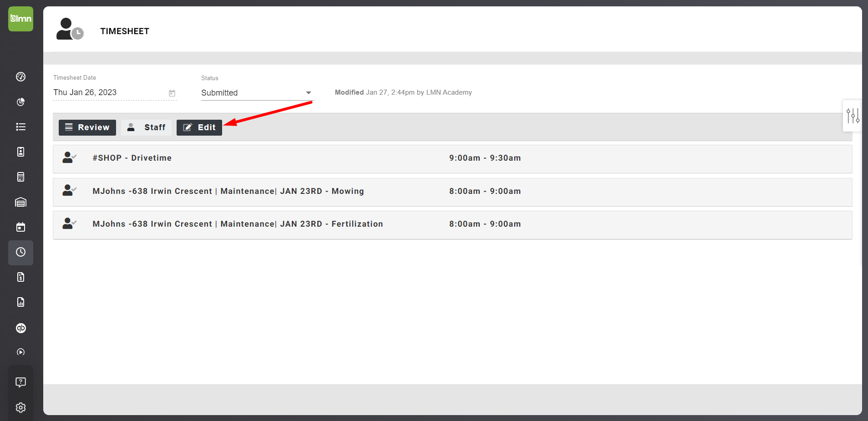Click 8:00am - 9:00am on Mowing row
Screen dimensions: 868x421
(x=485, y=191)
